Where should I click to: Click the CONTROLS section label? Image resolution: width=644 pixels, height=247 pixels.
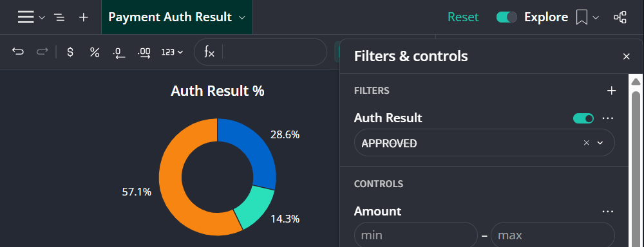pos(379,184)
